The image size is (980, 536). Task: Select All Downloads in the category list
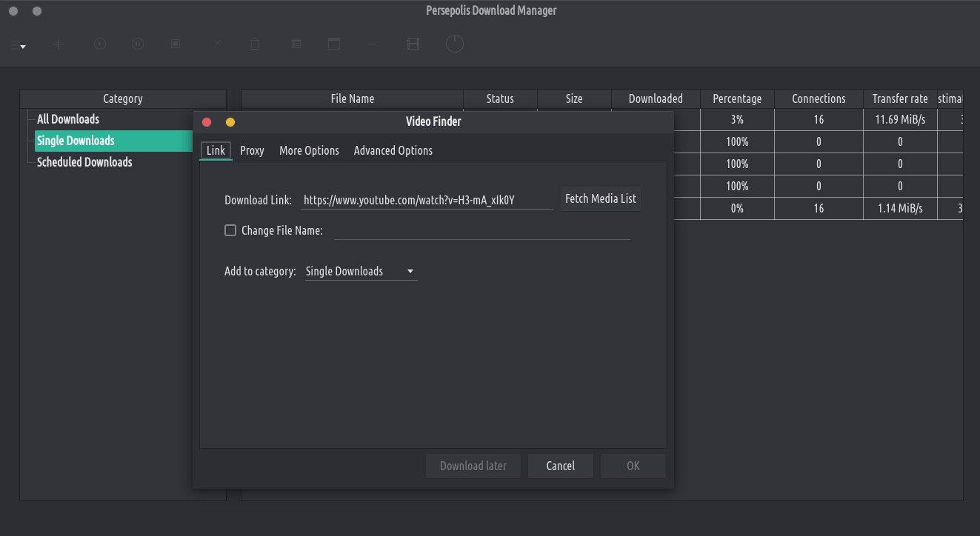click(68, 119)
